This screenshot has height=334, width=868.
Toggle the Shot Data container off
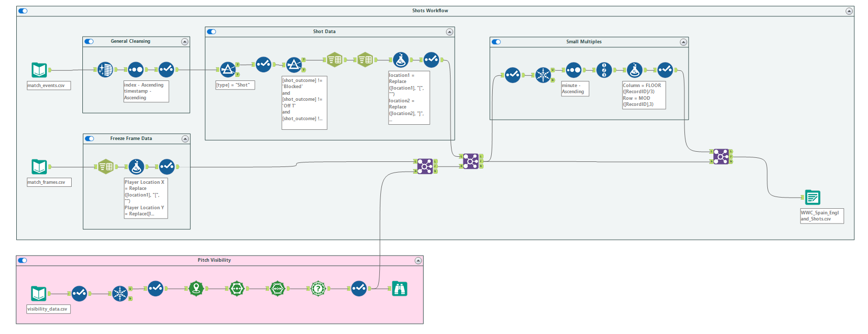coord(212,32)
